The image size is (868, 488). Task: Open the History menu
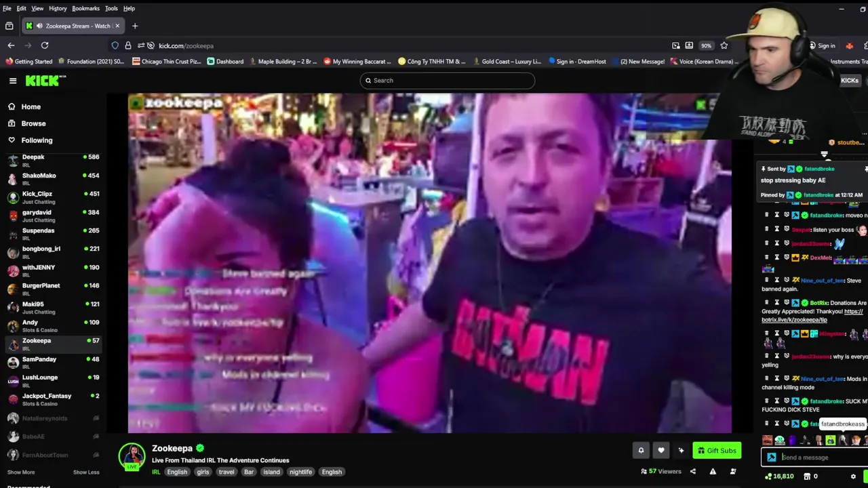[x=58, y=8]
